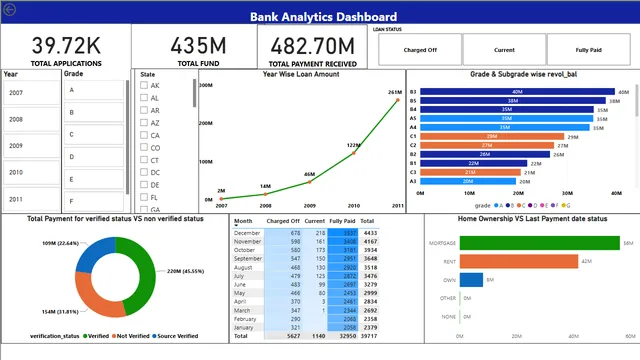Viewport: 640px width, 360px height.
Task: Check the DE state checkbox
Action: pos(144,184)
